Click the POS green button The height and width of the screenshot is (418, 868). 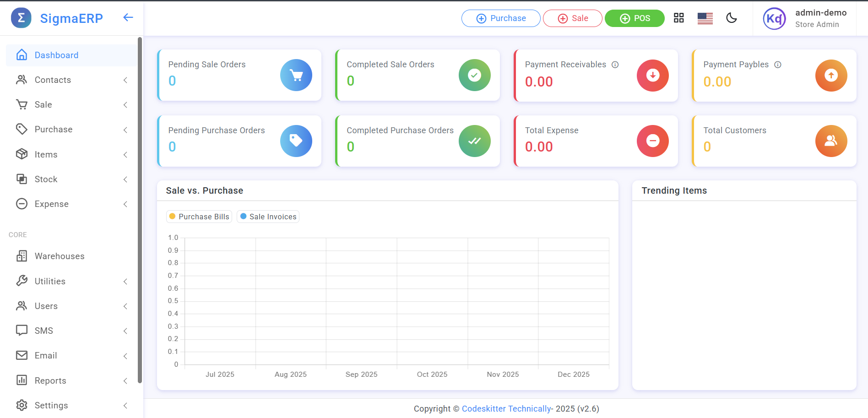[x=635, y=18]
